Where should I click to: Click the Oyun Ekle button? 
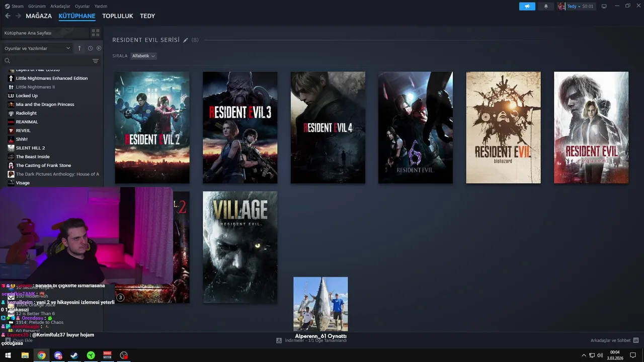coord(19,340)
